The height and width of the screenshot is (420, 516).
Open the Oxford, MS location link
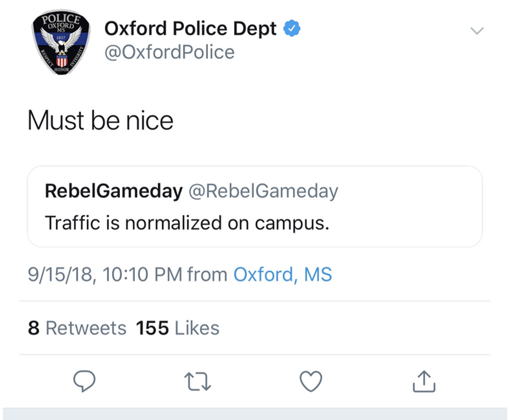pos(282,274)
